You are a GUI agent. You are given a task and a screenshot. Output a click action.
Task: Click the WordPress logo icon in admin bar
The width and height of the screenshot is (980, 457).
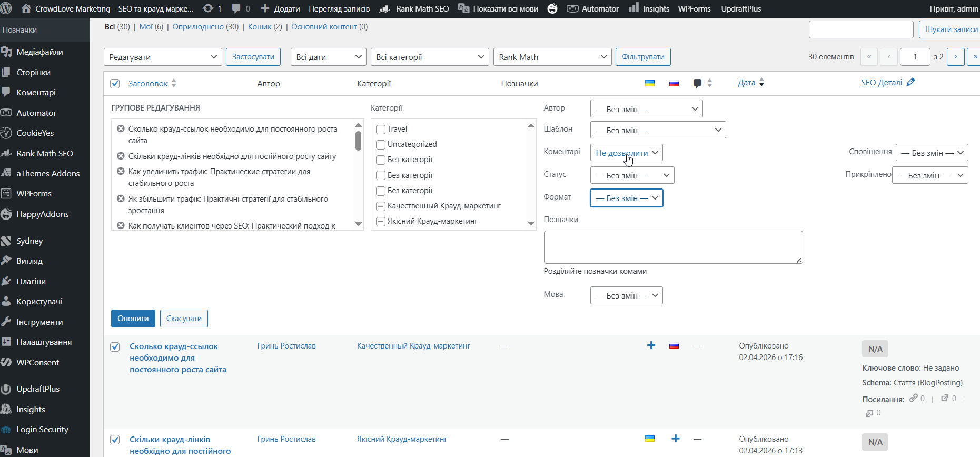[7, 8]
